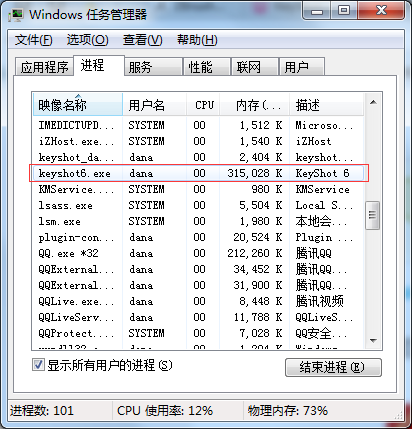Select the keyshot6.exe process row
The height and width of the screenshot is (429, 412).
pos(198,173)
